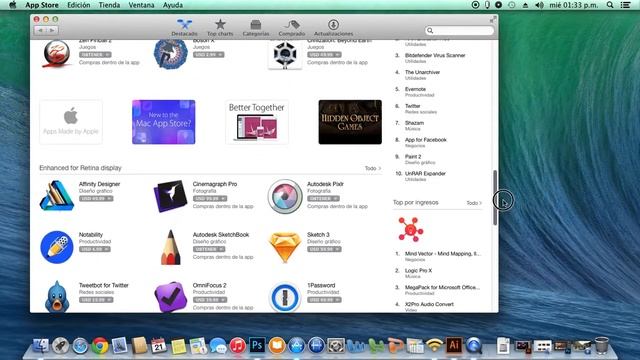This screenshot has height=360, width=640.
Task: Open the Tweetbot for Twitter icon
Action: [x=57, y=297]
